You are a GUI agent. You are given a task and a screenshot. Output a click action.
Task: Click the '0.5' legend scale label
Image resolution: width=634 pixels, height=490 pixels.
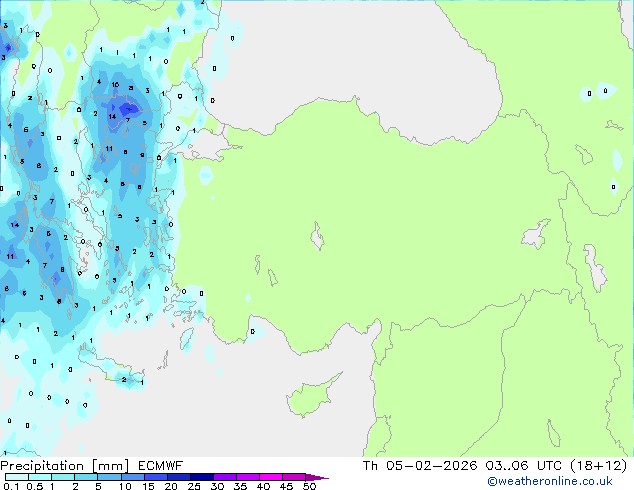click(35, 486)
